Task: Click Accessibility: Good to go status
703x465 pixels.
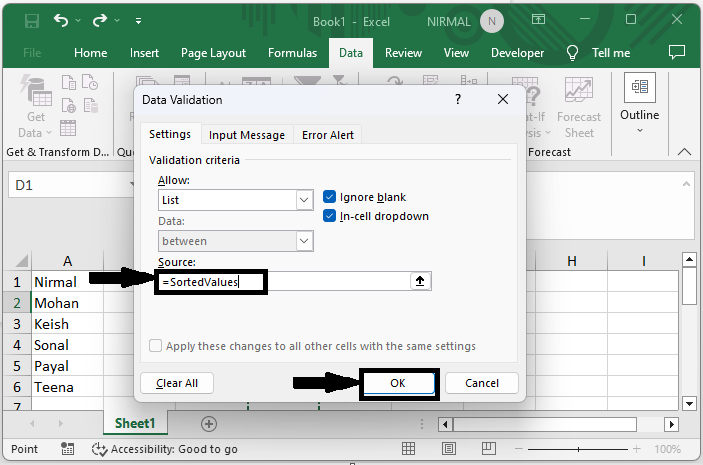Action: pyautogui.click(x=165, y=449)
